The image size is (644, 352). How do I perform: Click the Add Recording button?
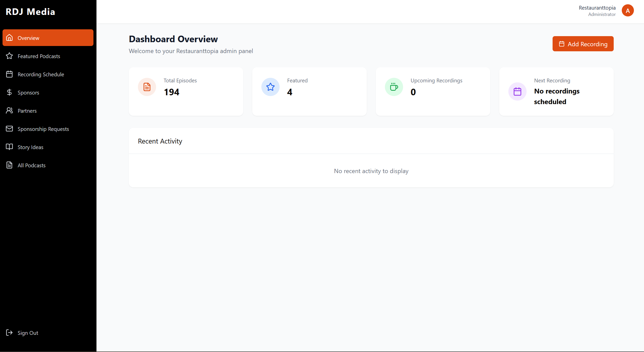tap(583, 43)
